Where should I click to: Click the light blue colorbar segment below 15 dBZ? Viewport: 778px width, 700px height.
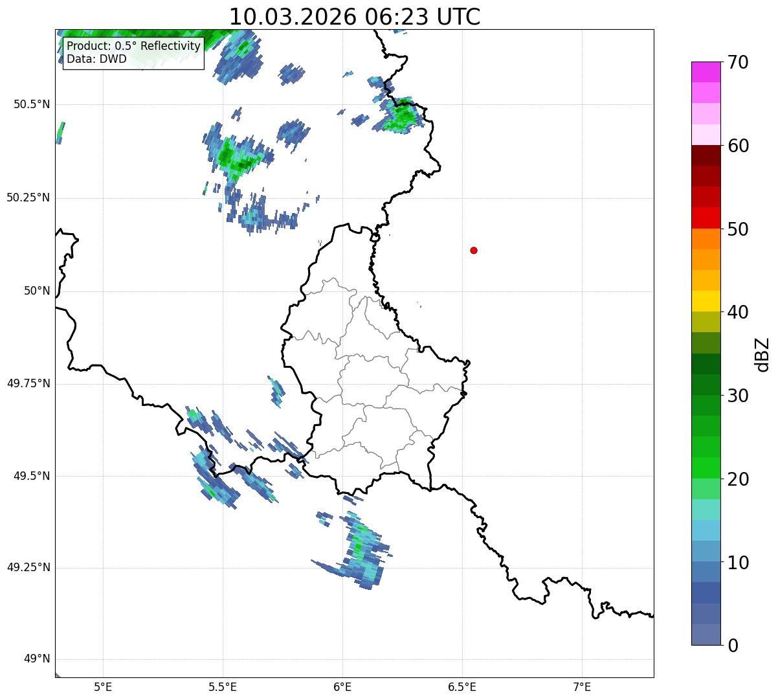pos(706,530)
